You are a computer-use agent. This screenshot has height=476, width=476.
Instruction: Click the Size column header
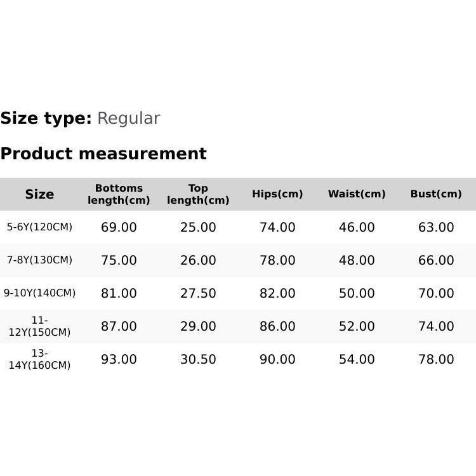pyautogui.click(x=39, y=194)
